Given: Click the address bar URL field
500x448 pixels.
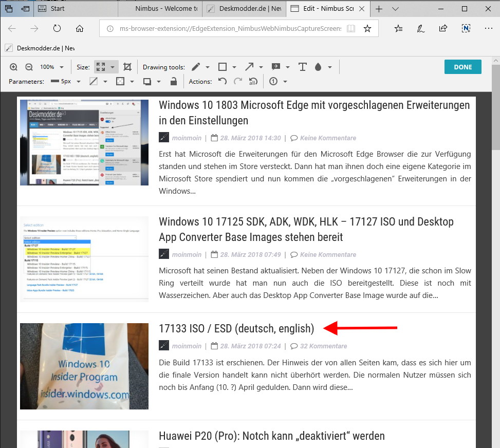Looking at the screenshot, I should [230, 29].
